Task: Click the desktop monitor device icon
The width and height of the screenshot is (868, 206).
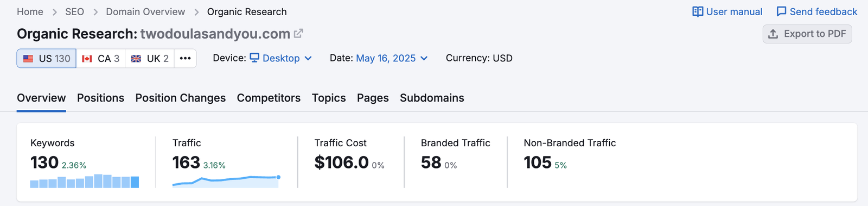Action: [x=254, y=58]
